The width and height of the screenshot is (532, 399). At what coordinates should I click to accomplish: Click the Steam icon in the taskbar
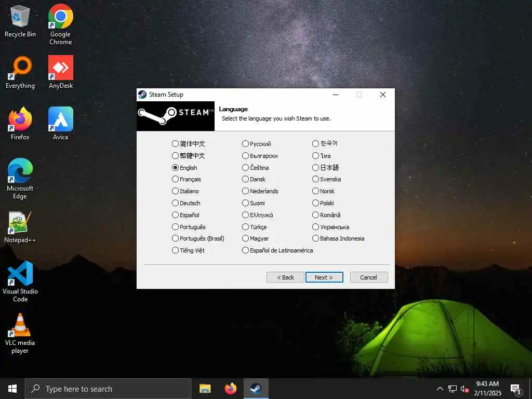256,389
